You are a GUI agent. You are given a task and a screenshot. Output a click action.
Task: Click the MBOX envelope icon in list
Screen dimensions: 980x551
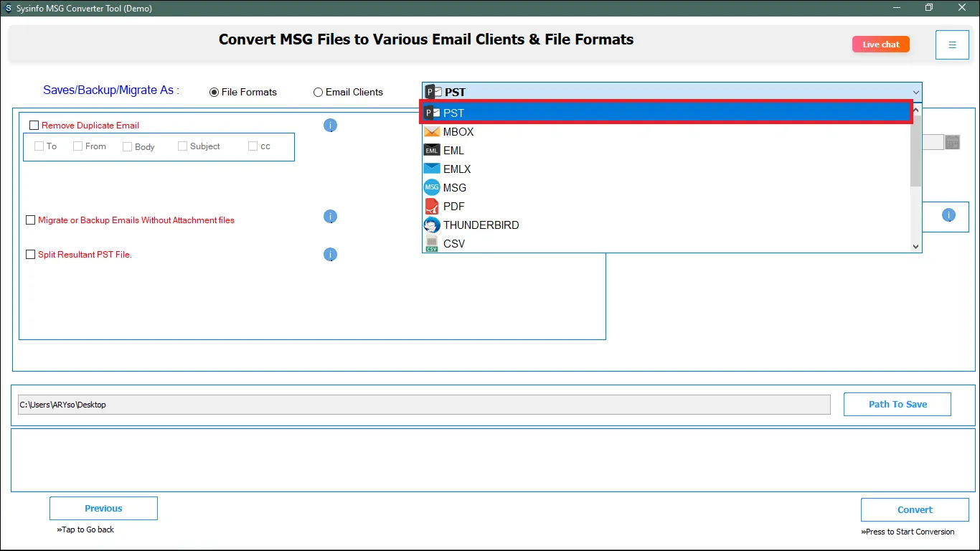pos(431,132)
